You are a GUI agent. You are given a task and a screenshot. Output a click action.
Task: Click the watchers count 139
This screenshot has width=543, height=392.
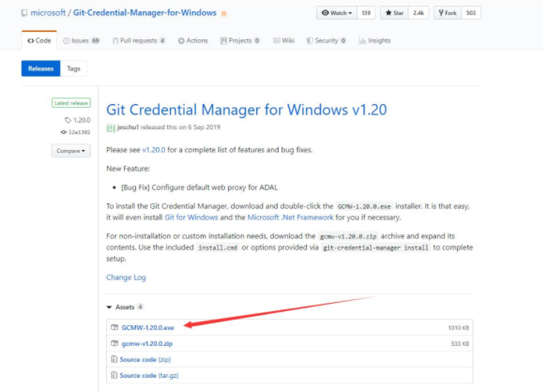366,13
